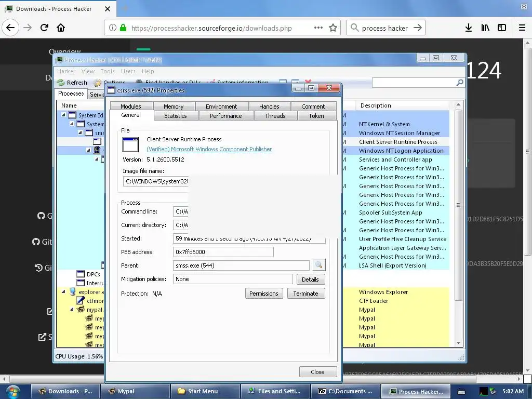Viewport: 532px width, 399px height.
Task: Click the Details button for mitigation policies
Action: pyautogui.click(x=311, y=279)
